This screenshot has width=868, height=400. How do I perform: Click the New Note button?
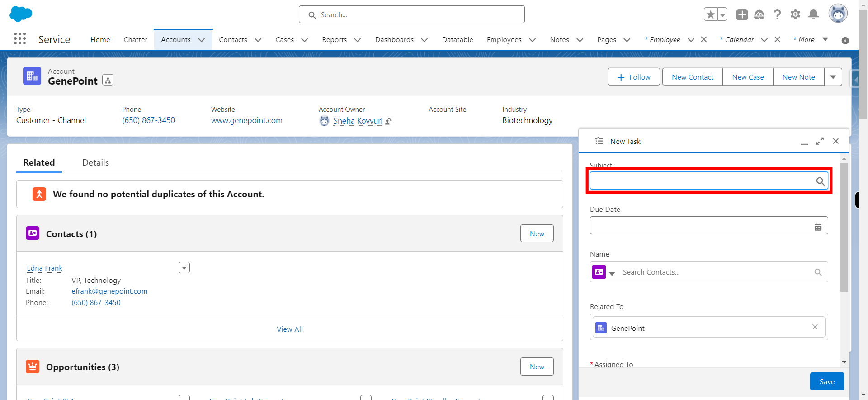point(799,77)
